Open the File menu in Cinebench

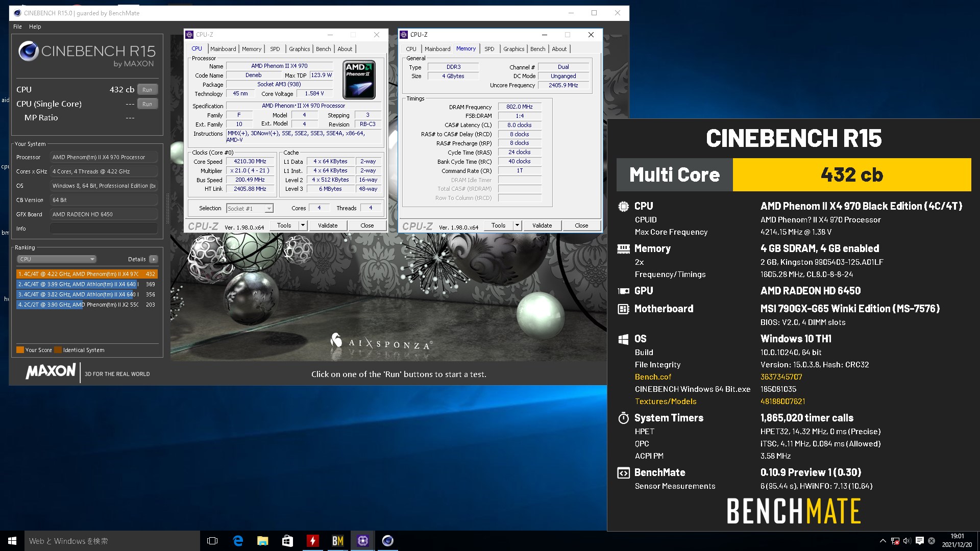(17, 27)
